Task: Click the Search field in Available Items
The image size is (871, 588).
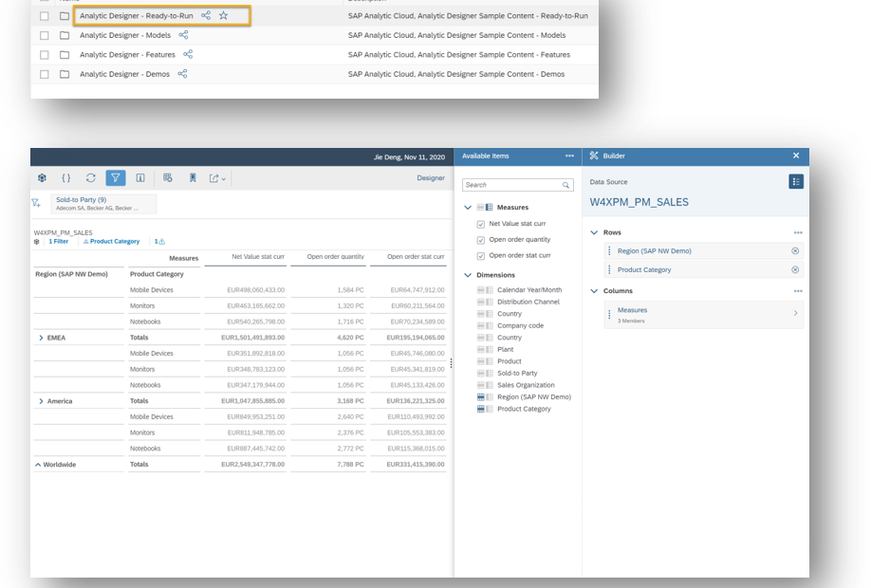Action: click(x=518, y=185)
